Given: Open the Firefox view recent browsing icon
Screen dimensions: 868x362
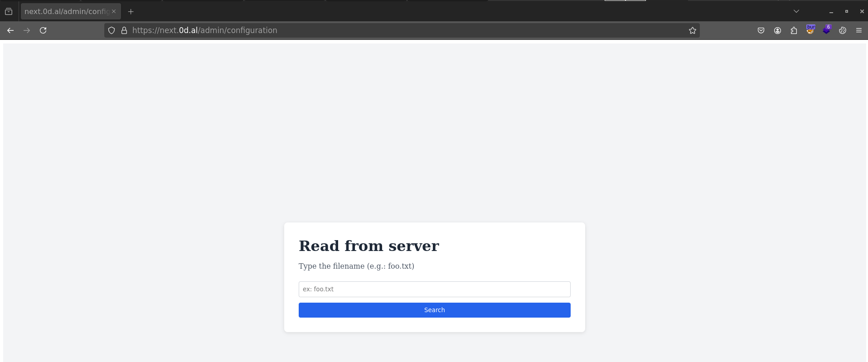Looking at the screenshot, I should pyautogui.click(x=9, y=11).
